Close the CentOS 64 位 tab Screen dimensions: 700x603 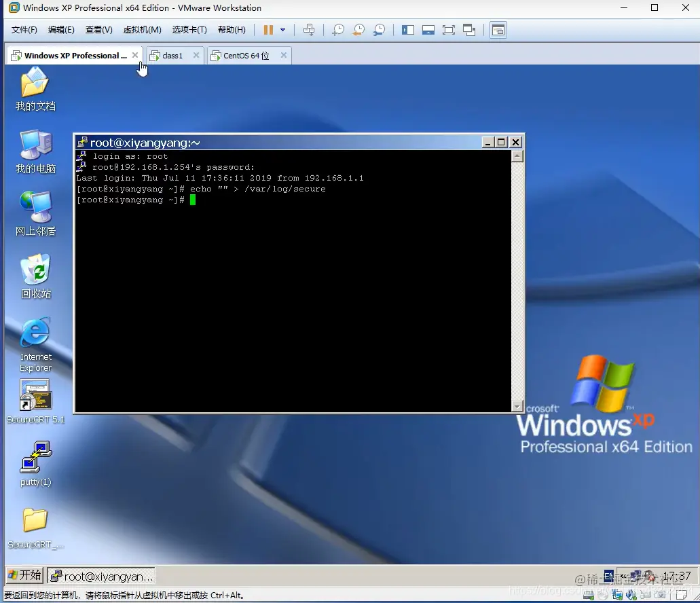point(284,56)
